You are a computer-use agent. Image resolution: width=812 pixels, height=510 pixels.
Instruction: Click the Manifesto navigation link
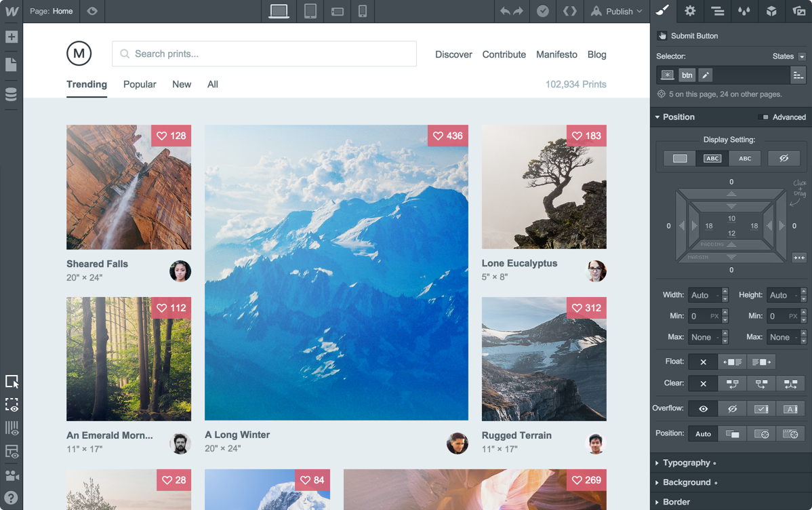556,54
